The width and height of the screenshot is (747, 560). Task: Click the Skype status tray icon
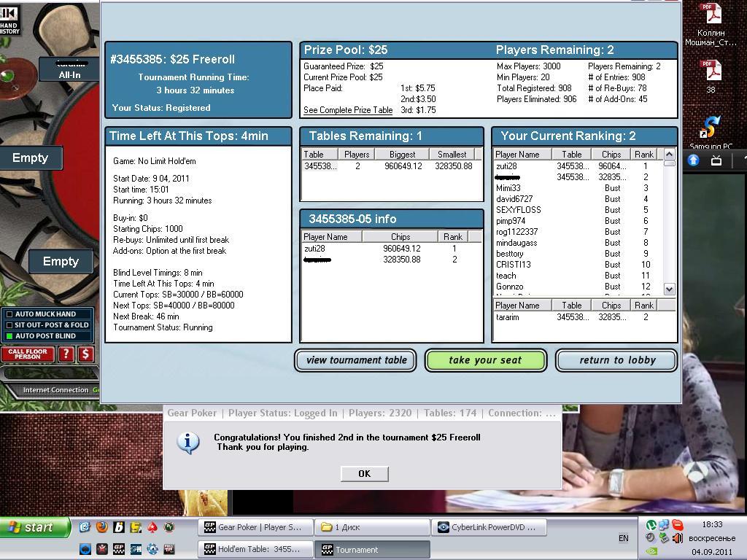[678, 525]
